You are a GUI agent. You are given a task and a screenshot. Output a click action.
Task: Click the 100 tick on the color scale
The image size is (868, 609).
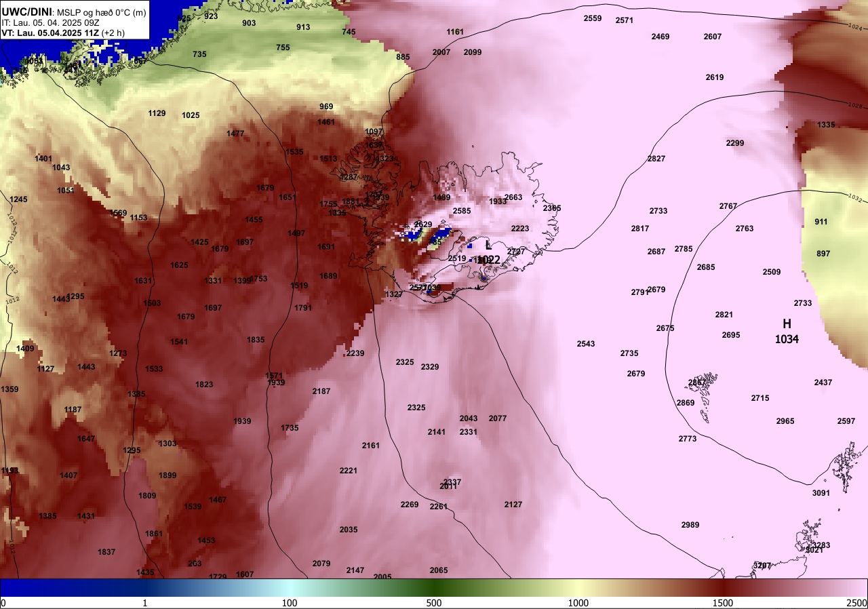pyautogui.click(x=290, y=603)
